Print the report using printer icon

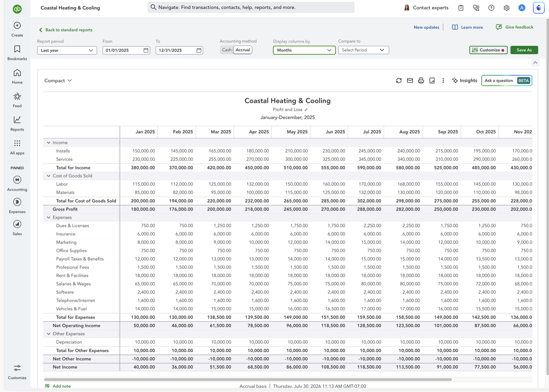421,81
